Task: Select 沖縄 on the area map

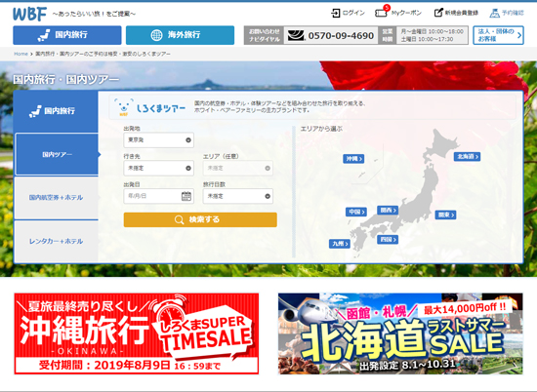Action: point(353,159)
